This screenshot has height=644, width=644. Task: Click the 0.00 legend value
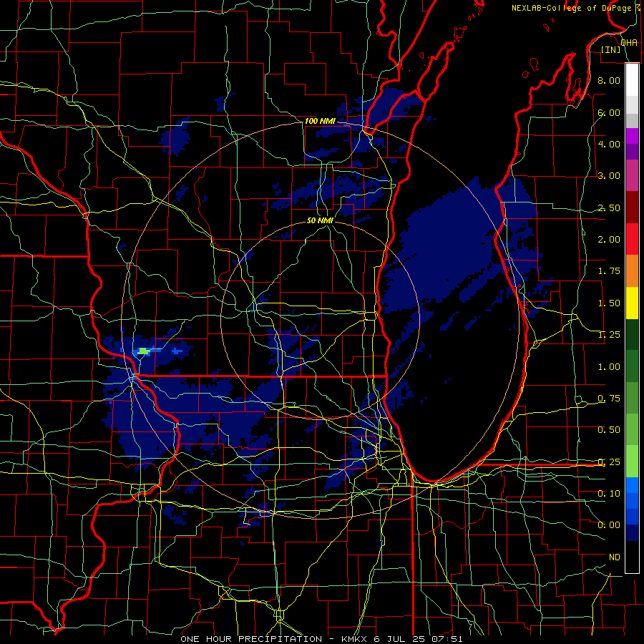pyautogui.click(x=609, y=525)
